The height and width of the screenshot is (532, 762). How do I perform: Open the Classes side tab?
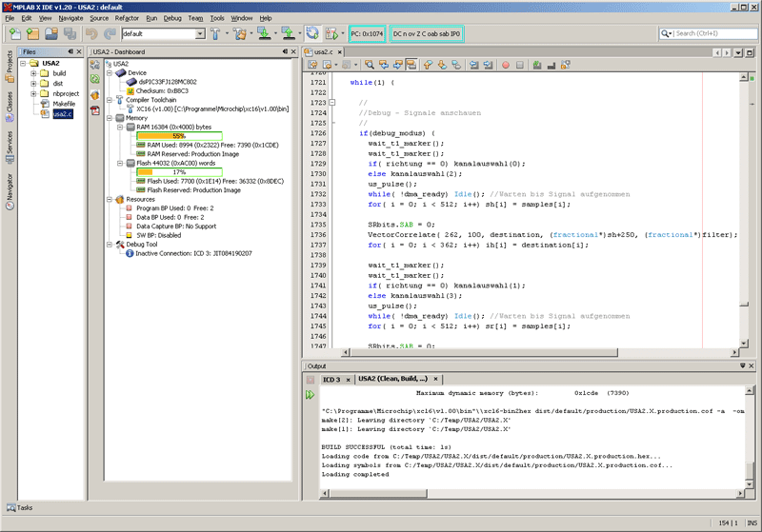pyautogui.click(x=10, y=107)
